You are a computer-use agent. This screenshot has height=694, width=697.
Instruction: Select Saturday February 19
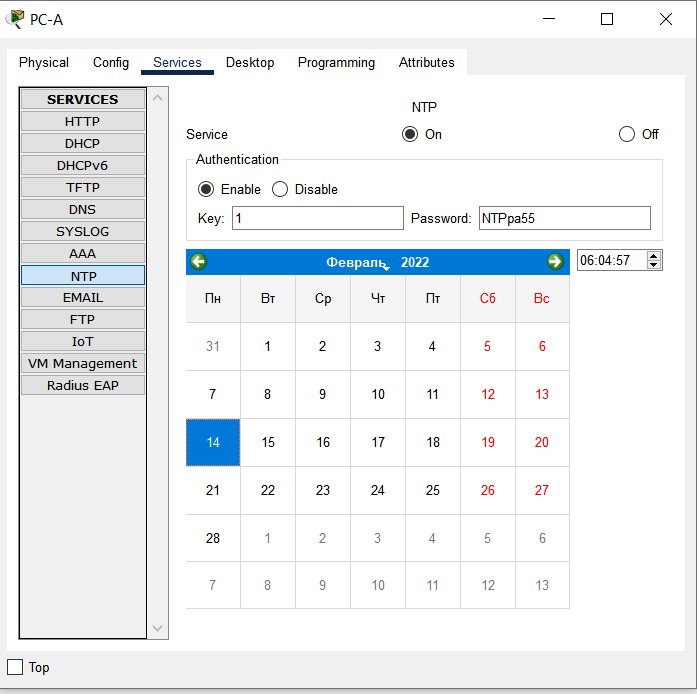point(488,442)
